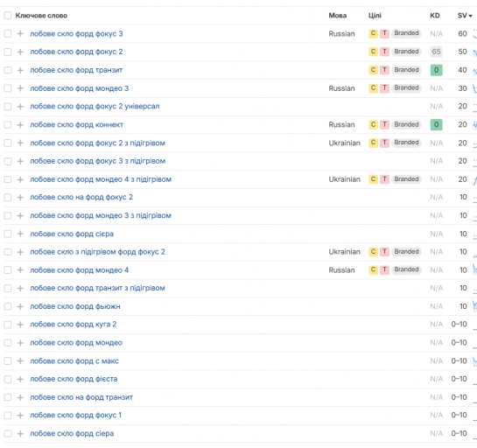
Task: Click the KD column header
Action: pyautogui.click(x=435, y=16)
